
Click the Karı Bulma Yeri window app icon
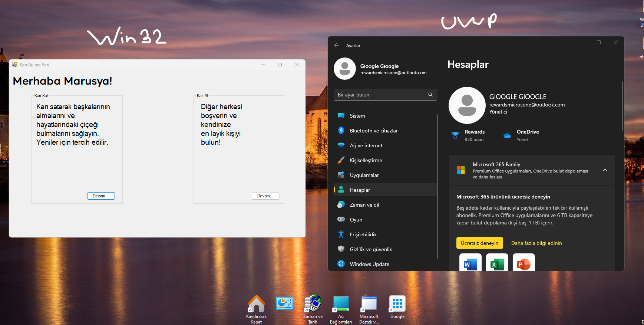point(15,65)
